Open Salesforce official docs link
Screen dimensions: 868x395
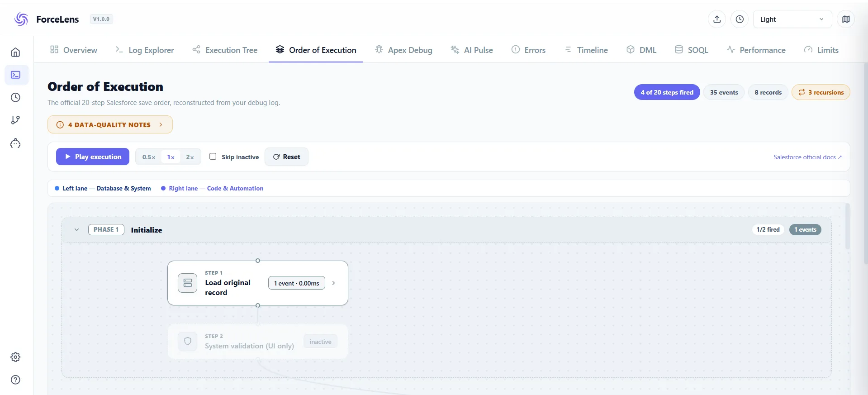[x=807, y=157]
